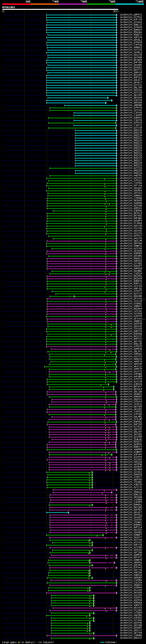Select the UniRef100_A6N104 label
146x644 pixels.
coord(131,359)
